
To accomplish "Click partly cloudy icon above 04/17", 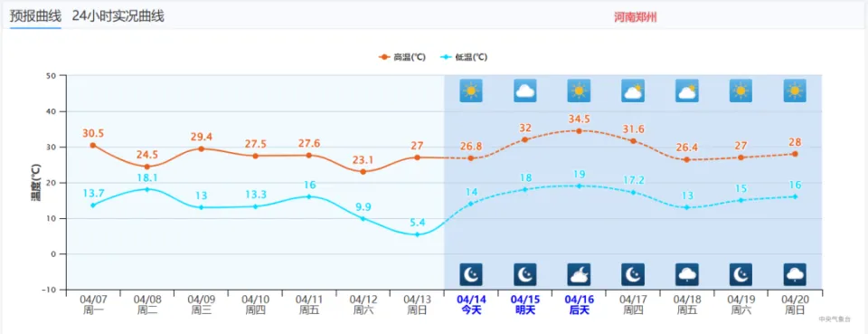I will (x=633, y=91).
